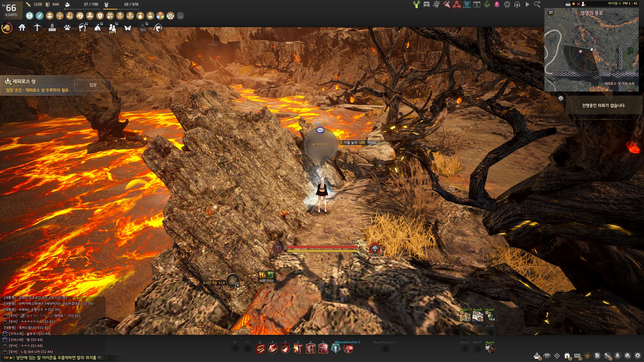Open the bottom-right gear settings icon

[638, 356]
